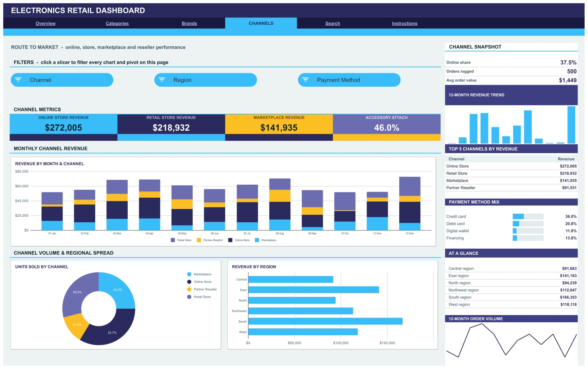The width and height of the screenshot is (588, 369).
Task: Click the 08 Aug stacked bar
Action: tap(280, 204)
